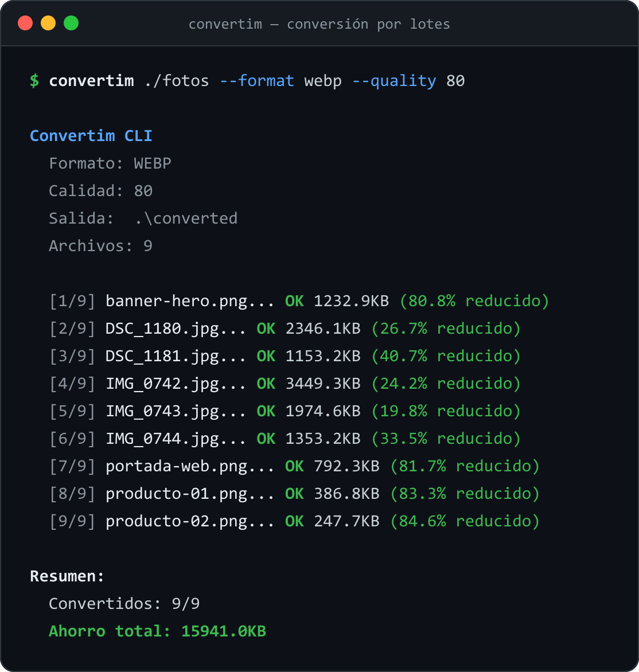Click the file name IMG_0743.jpg
Viewport: 639px width, 672px height.
(162, 411)
